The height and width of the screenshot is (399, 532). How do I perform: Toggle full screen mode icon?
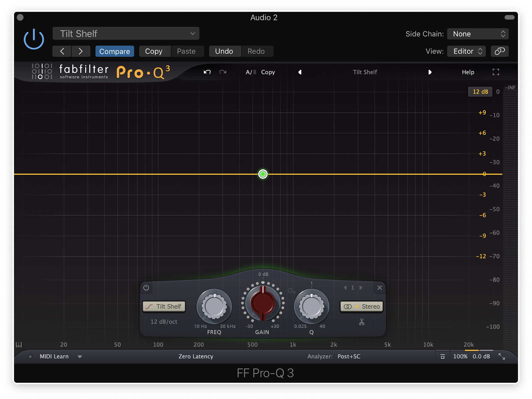(x=496, y=72)
